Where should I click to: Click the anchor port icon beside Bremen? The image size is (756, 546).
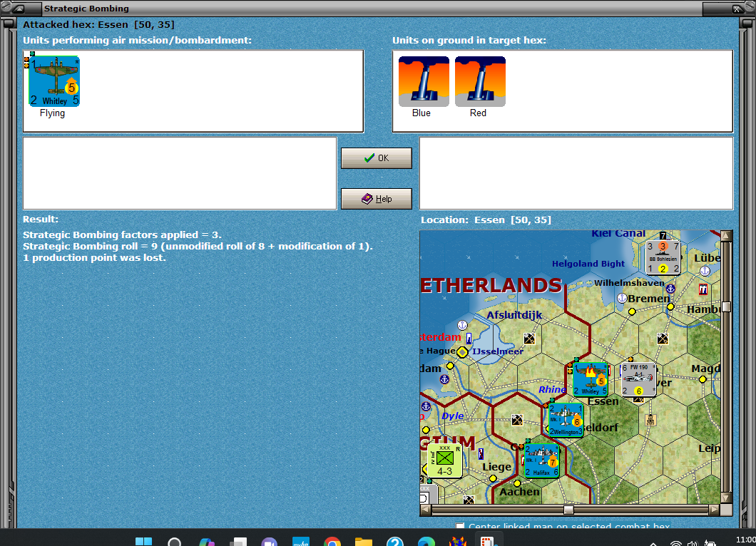[x=622, y=298]
